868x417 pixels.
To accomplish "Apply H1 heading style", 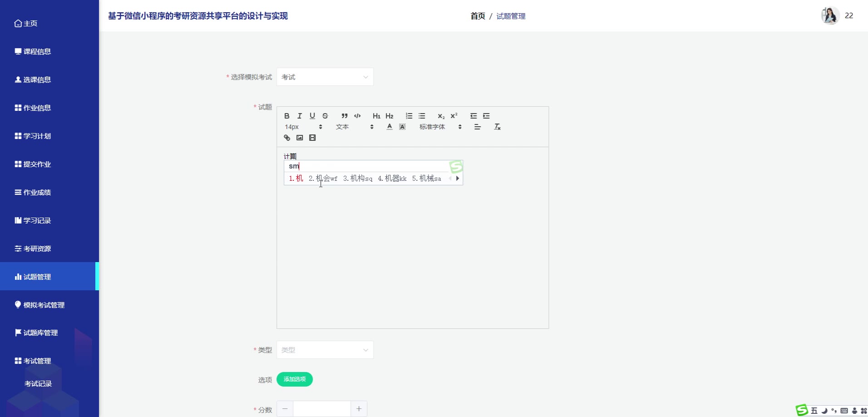I will point(376,116).
